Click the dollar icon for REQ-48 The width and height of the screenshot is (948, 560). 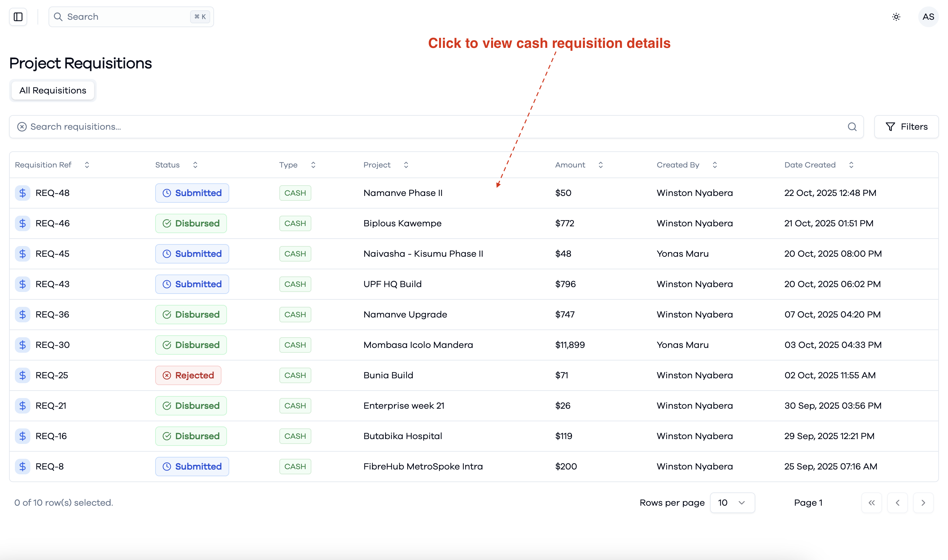click(x=23, y=193)
